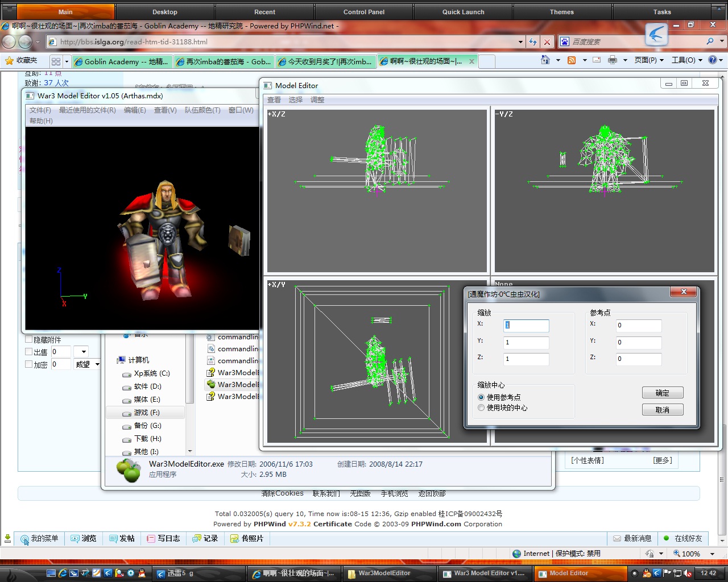Click the IE Help question mark icon
The height and width of the screenshot is (582, 728).
[713, 60]
